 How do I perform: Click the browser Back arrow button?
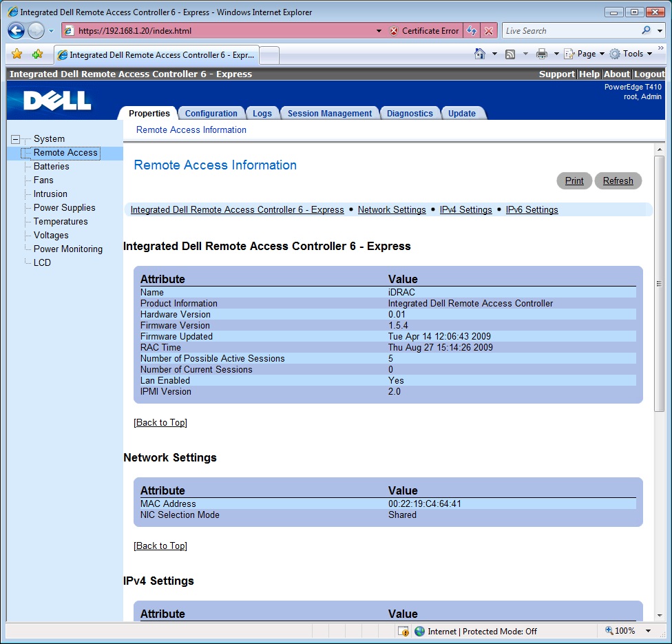17,31
